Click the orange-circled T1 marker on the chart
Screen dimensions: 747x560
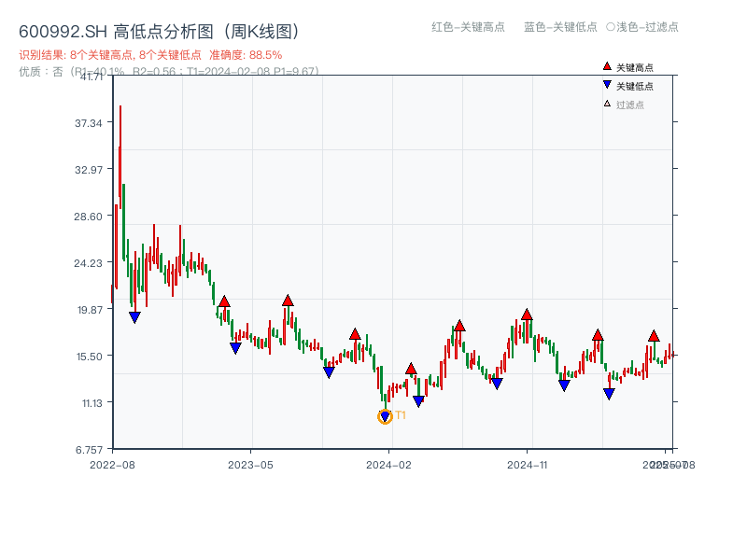pyautogui.click(x=384, y=416)
